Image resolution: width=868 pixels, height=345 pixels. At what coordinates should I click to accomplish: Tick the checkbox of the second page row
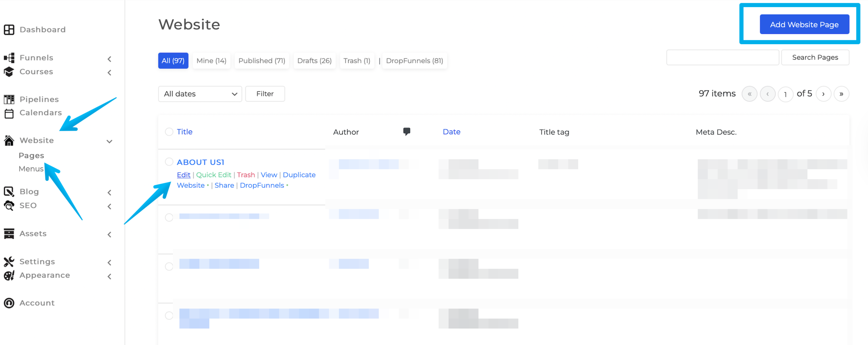click(169, 217)
